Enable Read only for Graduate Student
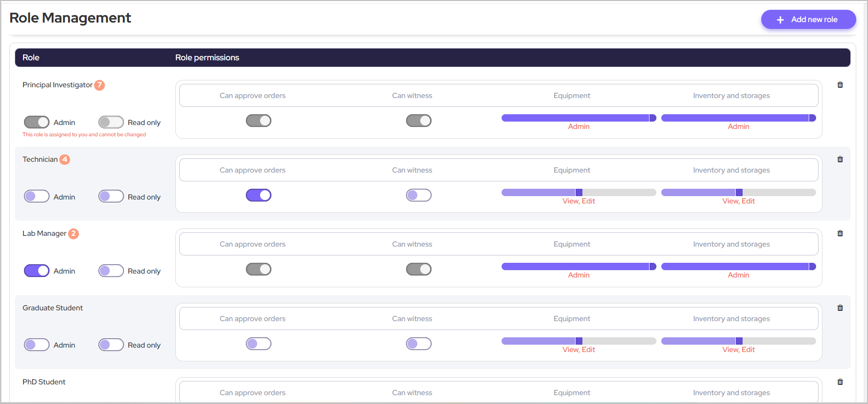This screenshot has height=404, width=868. coord(111,345)
